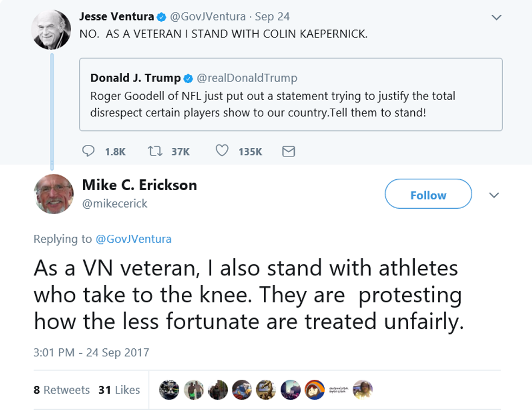Image resolution: width=532 pixels, height=413 pixels.
Task: Click Jesse Ventura's verified badge
Action: tap(162, 17)
